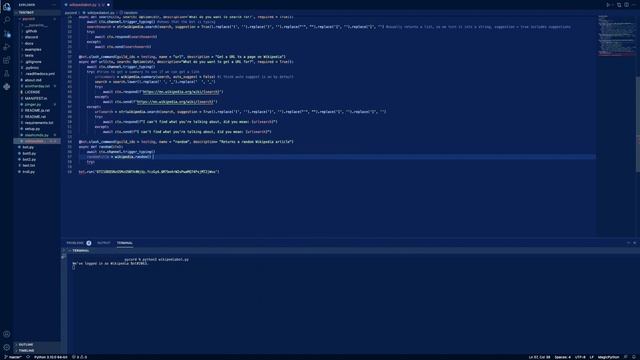Open the Run and Debug view icon

click(7, 47)
